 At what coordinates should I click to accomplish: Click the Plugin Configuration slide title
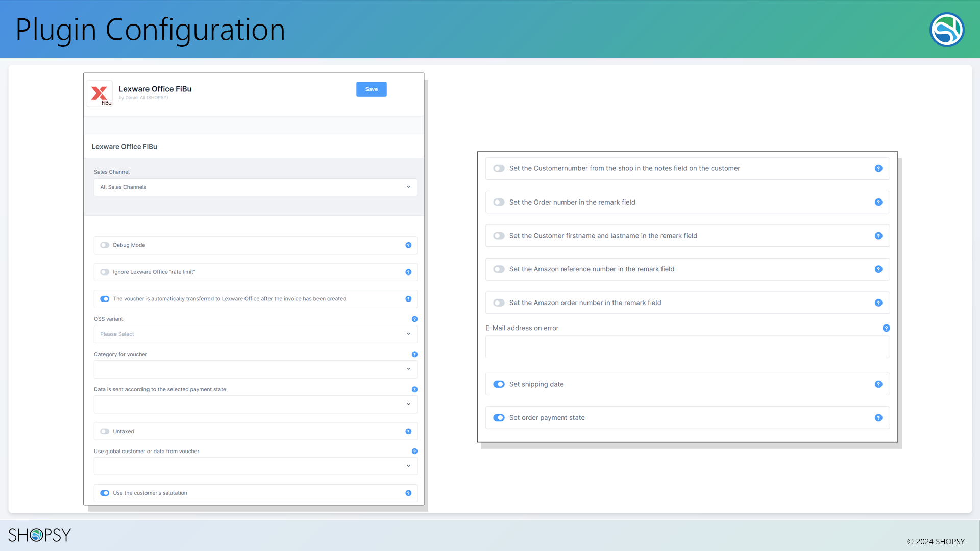tap(150, 30)
